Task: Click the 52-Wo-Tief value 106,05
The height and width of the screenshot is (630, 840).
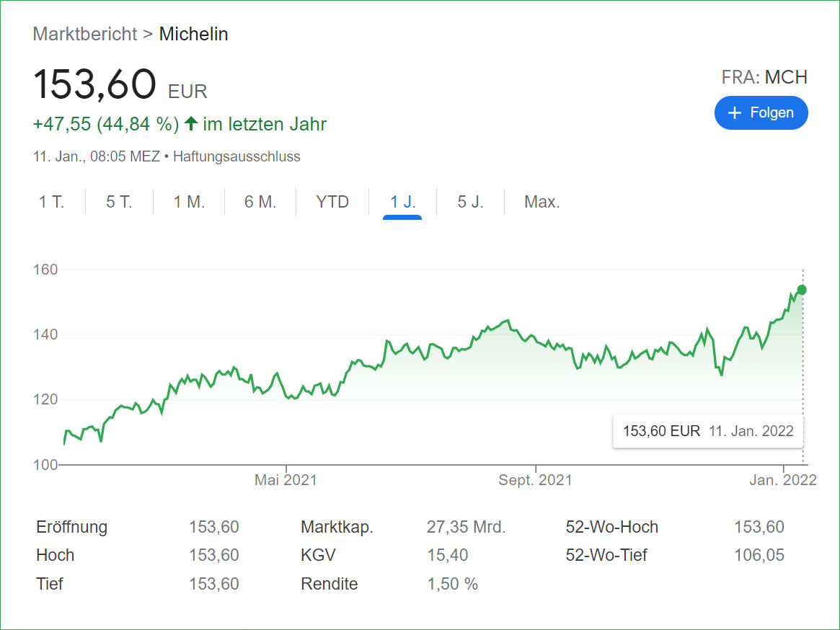Action: click(x=759, y=555)
